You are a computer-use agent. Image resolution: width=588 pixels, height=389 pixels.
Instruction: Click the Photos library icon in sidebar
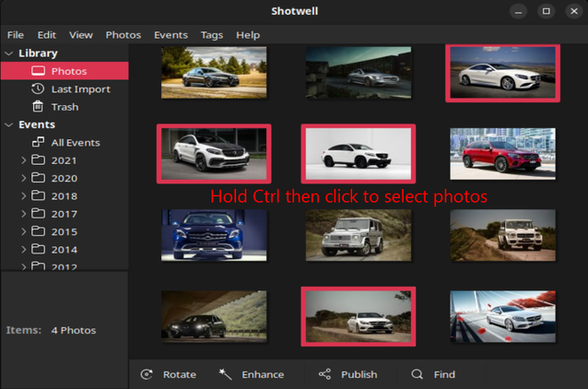(x=39, y=71)
